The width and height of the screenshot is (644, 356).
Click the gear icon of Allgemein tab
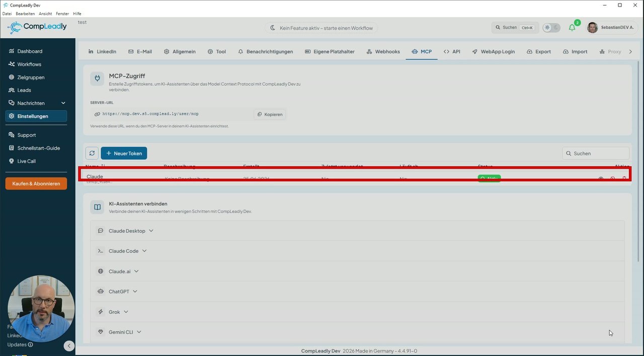click(167, 51)
